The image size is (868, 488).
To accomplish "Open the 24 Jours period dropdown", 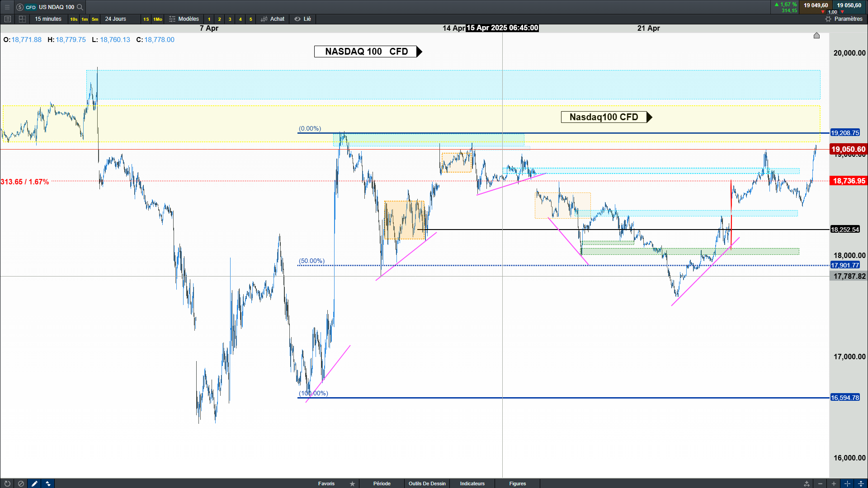I will tap(115, 19).
